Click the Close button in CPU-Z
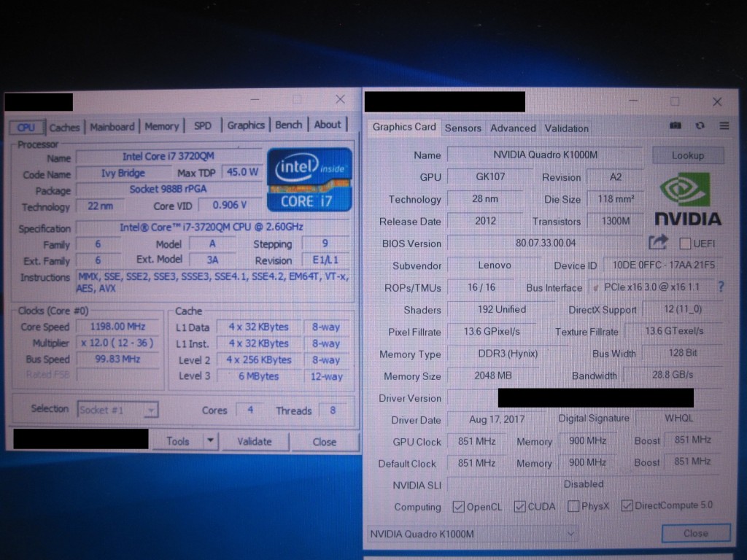Image resolution: width=747 pixels, height=560 pixels. 325,441
